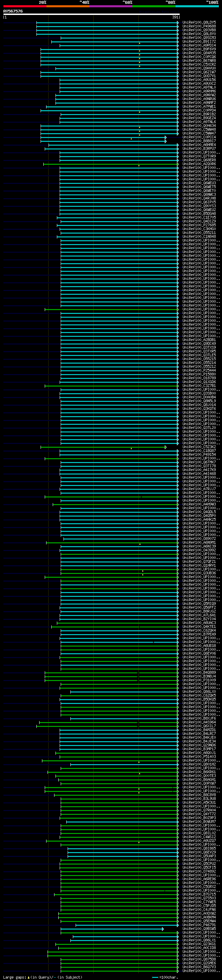Click cyan alignment bar for UniRef100_Q9BSW5
This screenshot has height=980, width=222.
(112, 929)
